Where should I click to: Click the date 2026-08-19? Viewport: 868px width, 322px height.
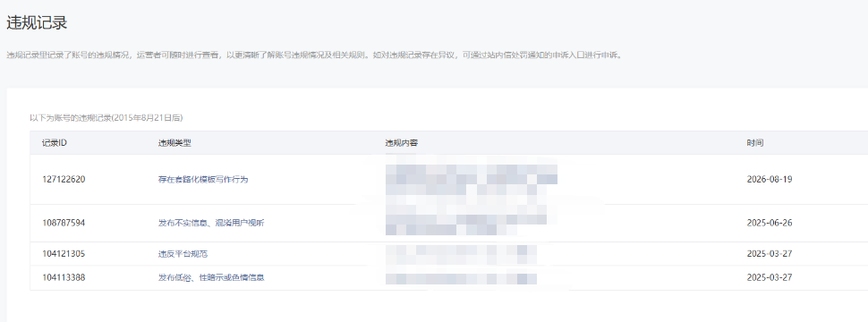(770, 180)
